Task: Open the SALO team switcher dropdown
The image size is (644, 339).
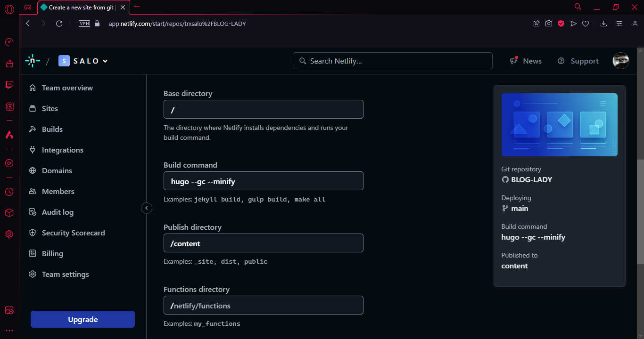Action: [x=83, y=61]
